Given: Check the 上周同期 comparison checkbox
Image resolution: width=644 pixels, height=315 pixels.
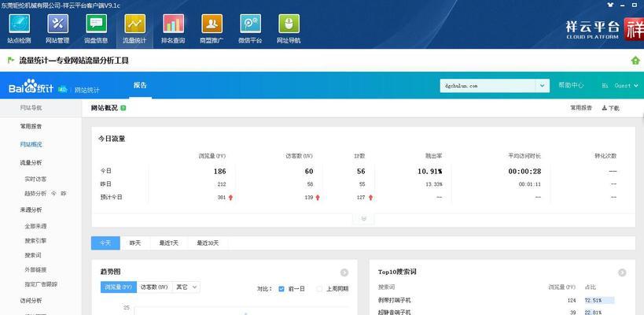Looking at the screenshot, I should click(x=319, y=289).
